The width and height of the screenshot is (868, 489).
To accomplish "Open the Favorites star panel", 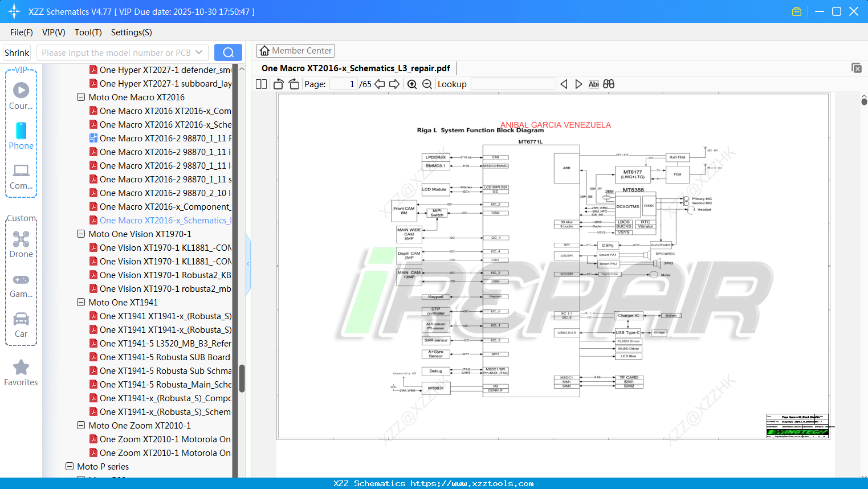I will point(21,367).
